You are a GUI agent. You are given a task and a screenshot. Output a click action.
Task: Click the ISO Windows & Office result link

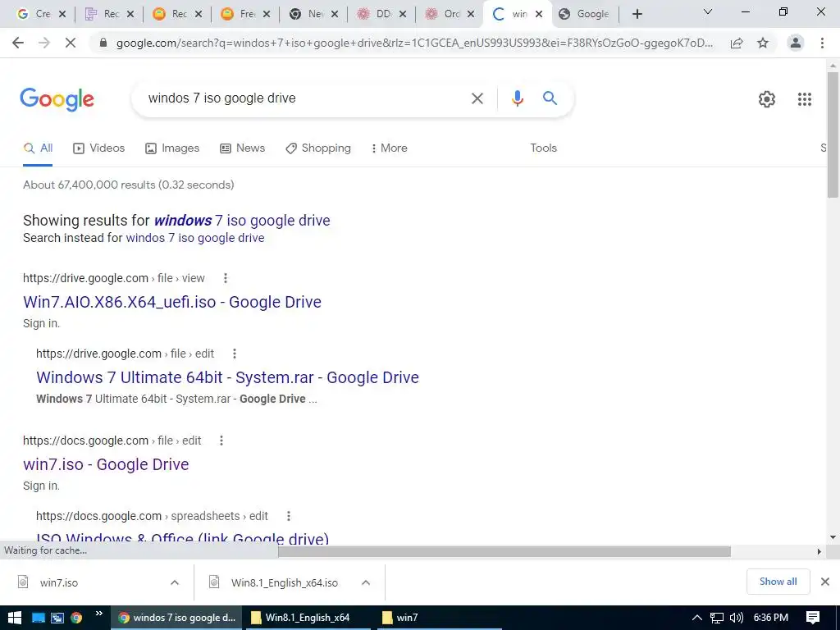[x=182, y=538]
